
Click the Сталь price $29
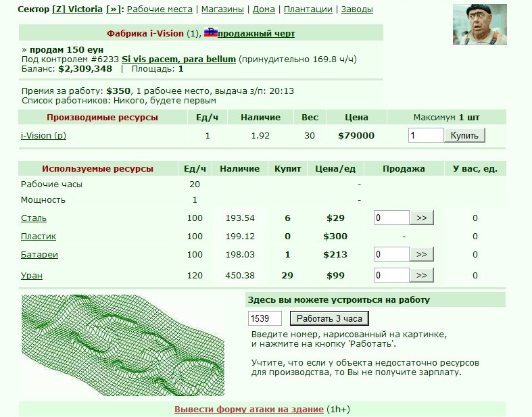pyautogui.click(x=335, y=218)
